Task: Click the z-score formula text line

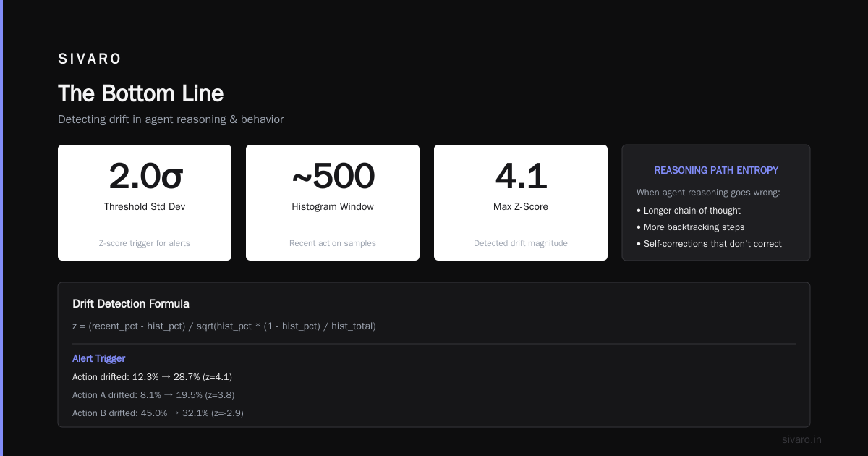Action: 224,326
